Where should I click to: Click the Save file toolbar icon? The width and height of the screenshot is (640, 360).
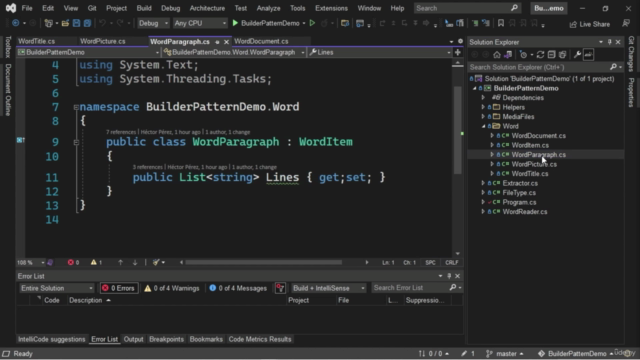pyautogui.click(x=76, y=23)
